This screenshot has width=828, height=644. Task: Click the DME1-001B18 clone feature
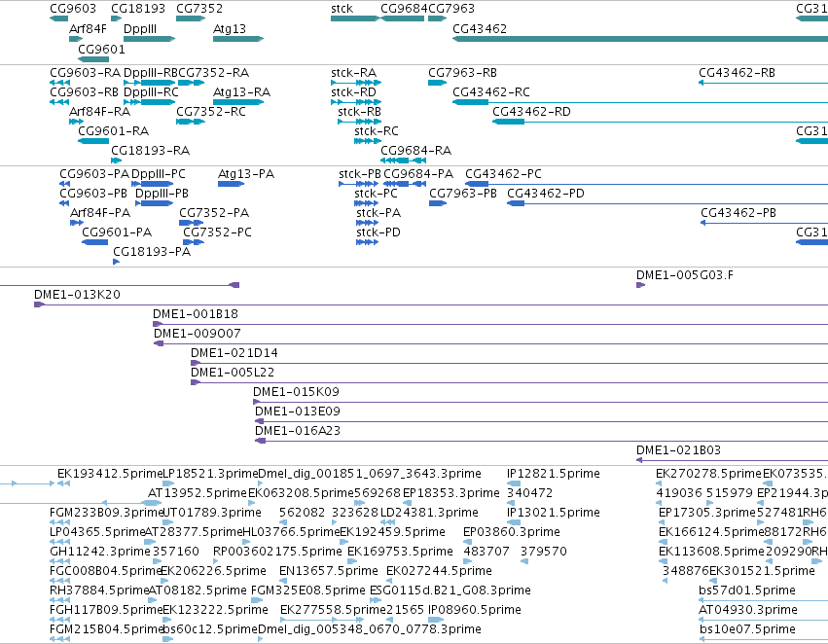tap(490, 325)
